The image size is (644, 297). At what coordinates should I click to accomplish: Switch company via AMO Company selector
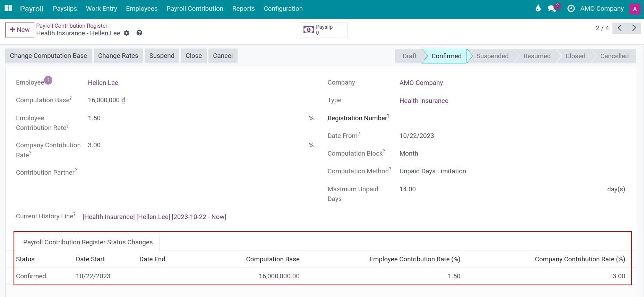[602, 9]
